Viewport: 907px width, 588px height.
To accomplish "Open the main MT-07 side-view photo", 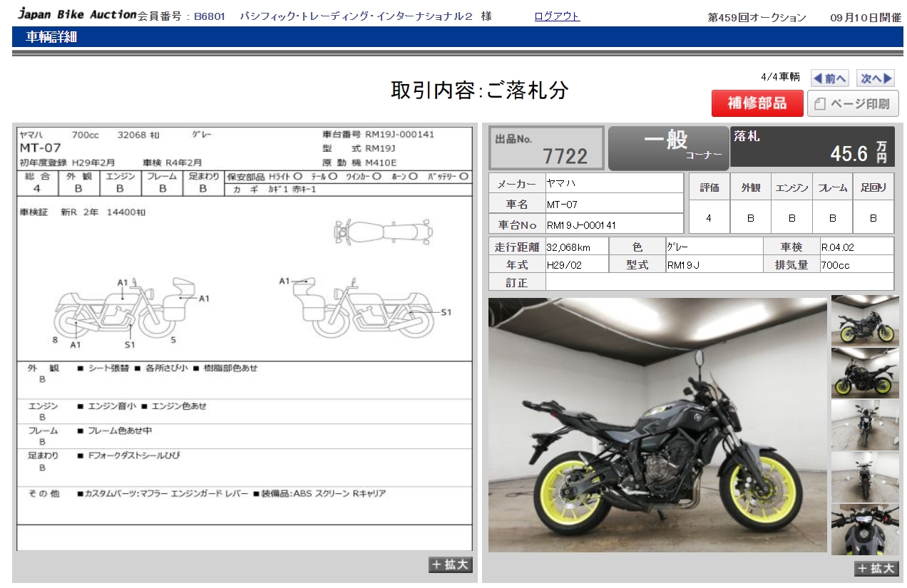I will tap(657, 425).
